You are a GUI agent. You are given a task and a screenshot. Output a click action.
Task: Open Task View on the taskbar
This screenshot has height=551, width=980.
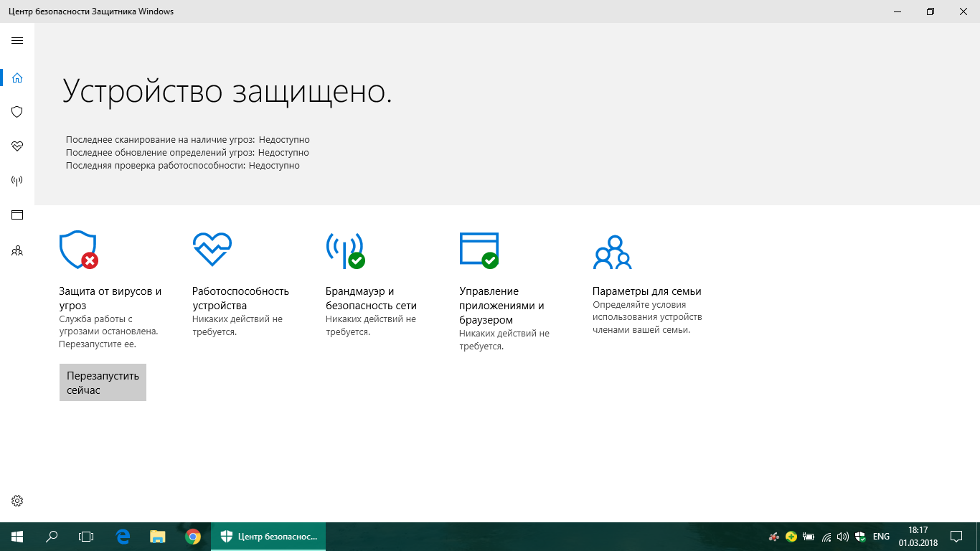point(86,537)
